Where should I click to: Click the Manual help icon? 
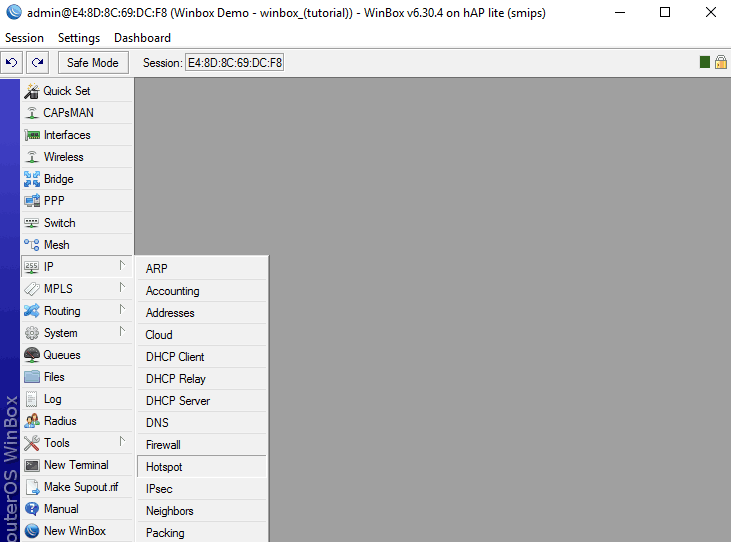click(32, 509)
